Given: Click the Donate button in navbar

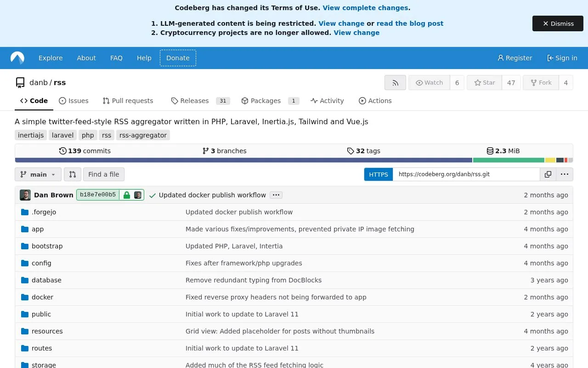Looking at the screenshot, I should (x=178, y=58).
